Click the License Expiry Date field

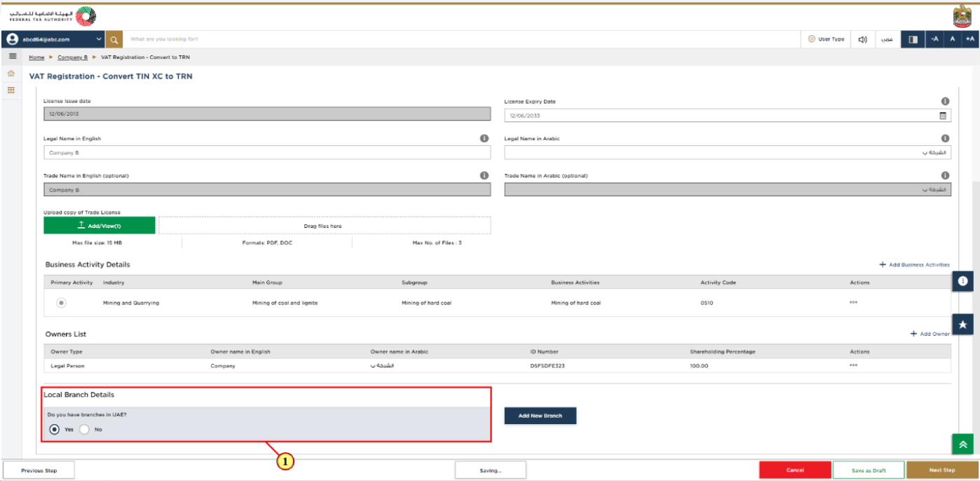point(728,116)
